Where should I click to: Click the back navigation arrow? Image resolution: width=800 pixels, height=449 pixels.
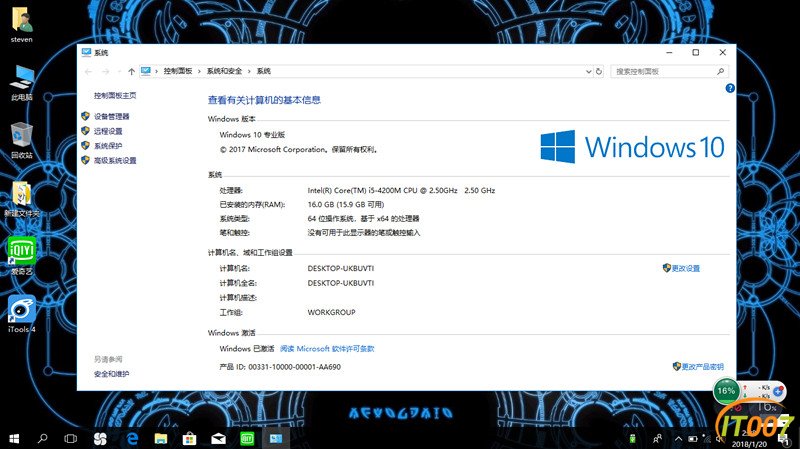pyautogui.click(x=88, y=71)
